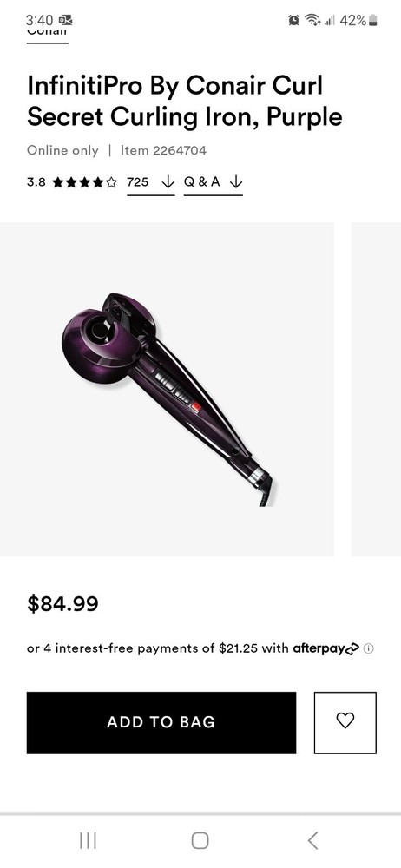Show the next product image
The height and width of the screenshot is (868, 401).
(376, 389)
